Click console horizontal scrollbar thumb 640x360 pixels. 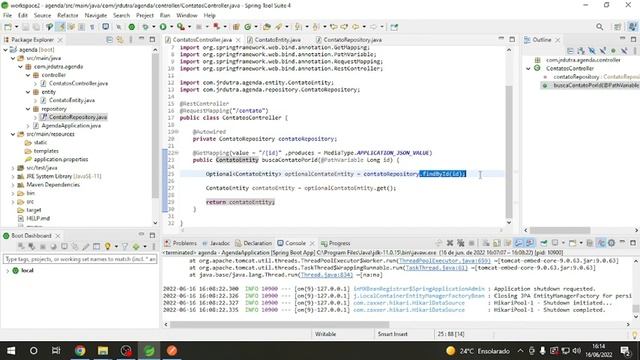(279, 324)
